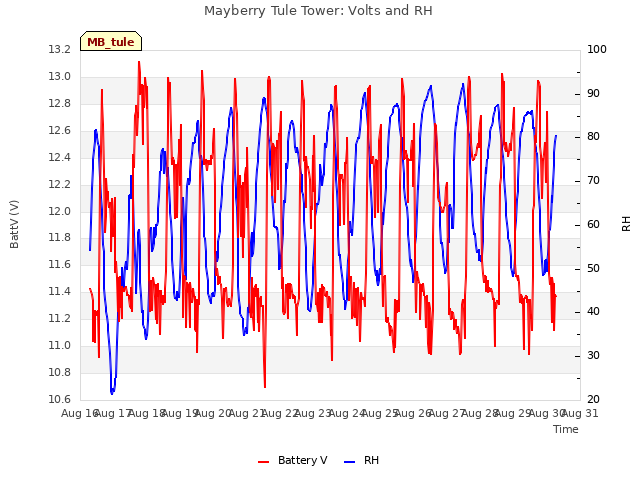Click the Aug 25 date label
640x480 pixels.
point(380,413)
